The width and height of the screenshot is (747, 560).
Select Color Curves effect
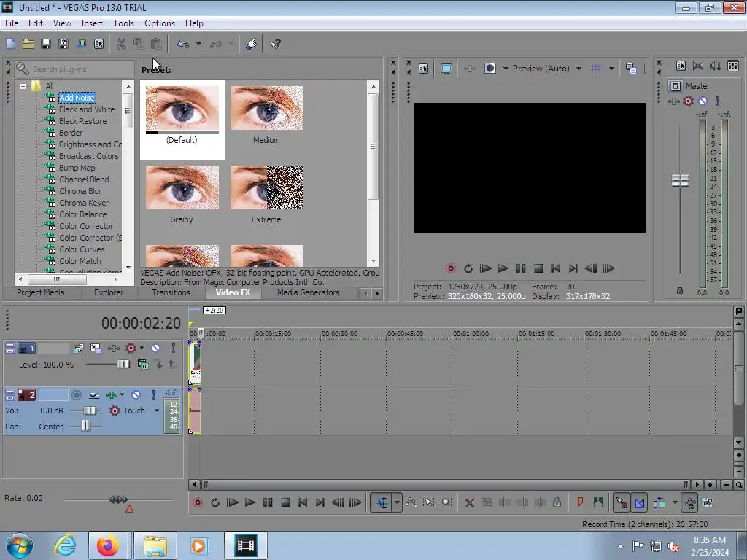coord(82,249)
